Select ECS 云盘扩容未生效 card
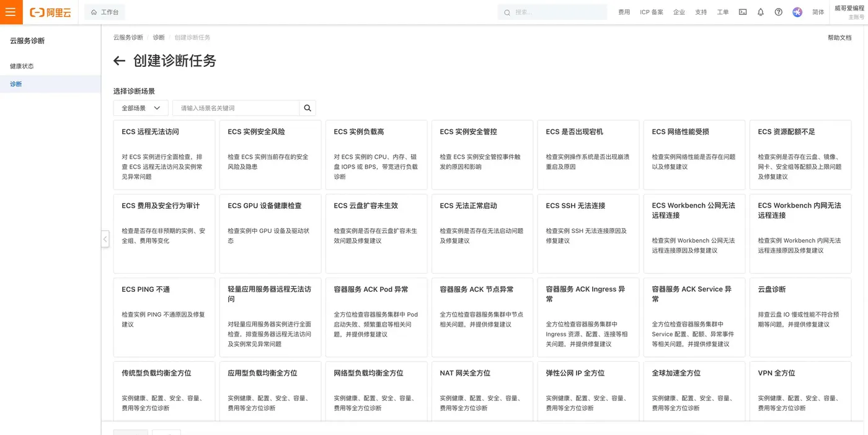This screenshot has width=868, height=435. coord(376,234)
